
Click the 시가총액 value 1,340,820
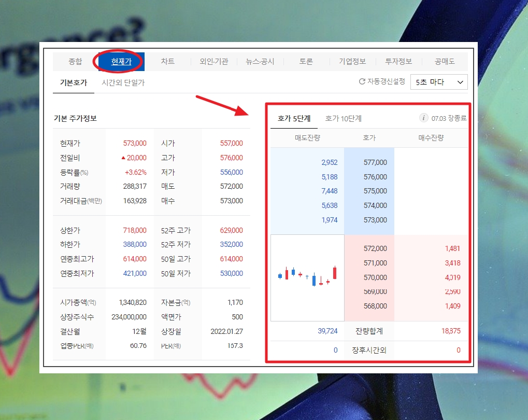(x=133, y=302)
